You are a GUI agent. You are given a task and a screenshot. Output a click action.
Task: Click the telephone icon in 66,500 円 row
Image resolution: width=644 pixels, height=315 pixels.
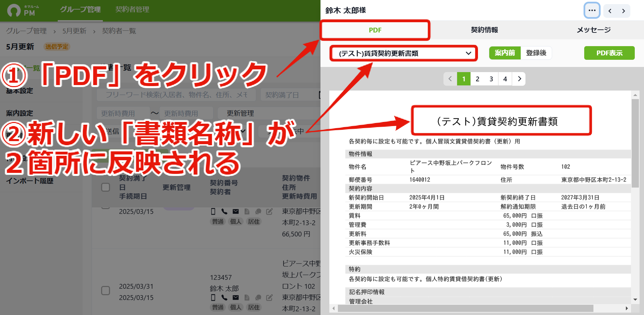(224, 211)
